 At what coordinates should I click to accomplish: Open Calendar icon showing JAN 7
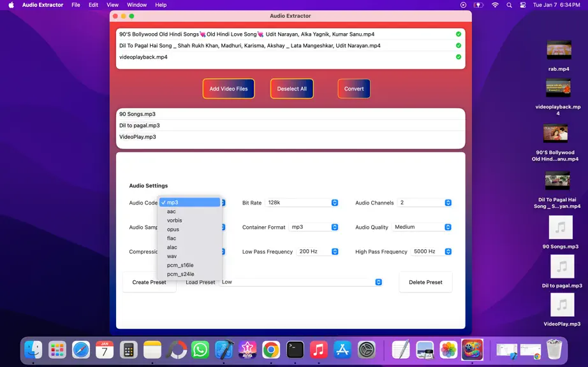coord(105,350)
